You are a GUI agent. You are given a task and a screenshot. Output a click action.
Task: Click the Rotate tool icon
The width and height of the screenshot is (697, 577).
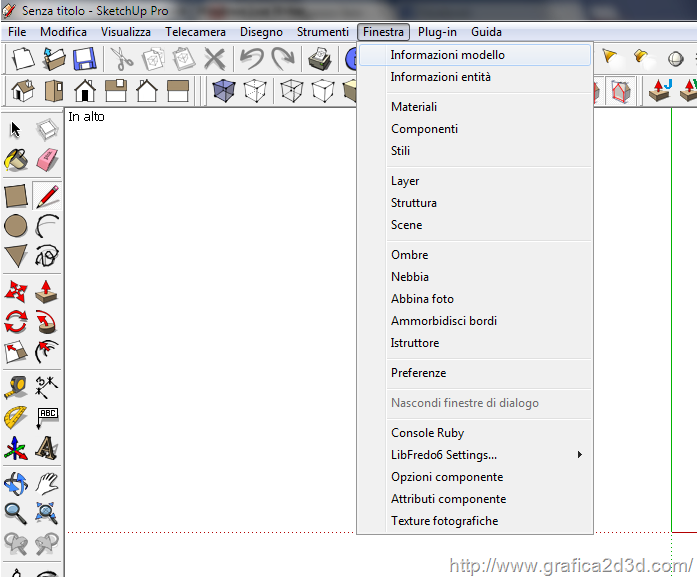pos(16,322)
